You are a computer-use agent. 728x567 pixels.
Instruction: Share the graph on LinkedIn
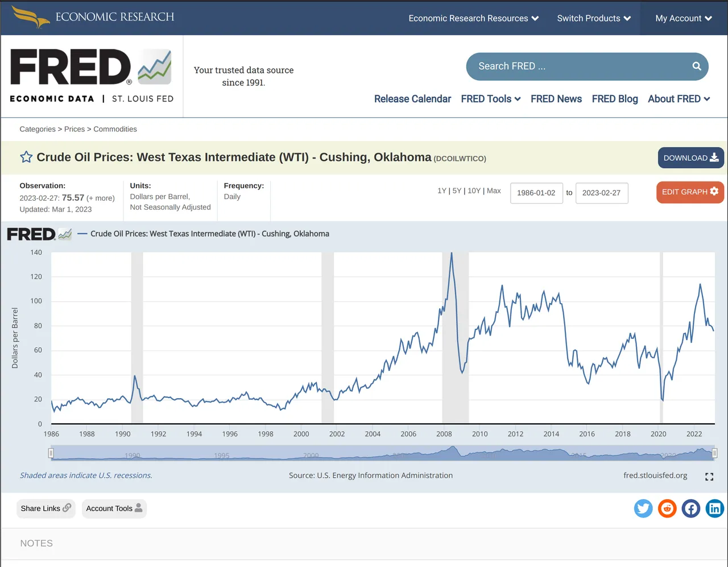(x=715, y=508)
